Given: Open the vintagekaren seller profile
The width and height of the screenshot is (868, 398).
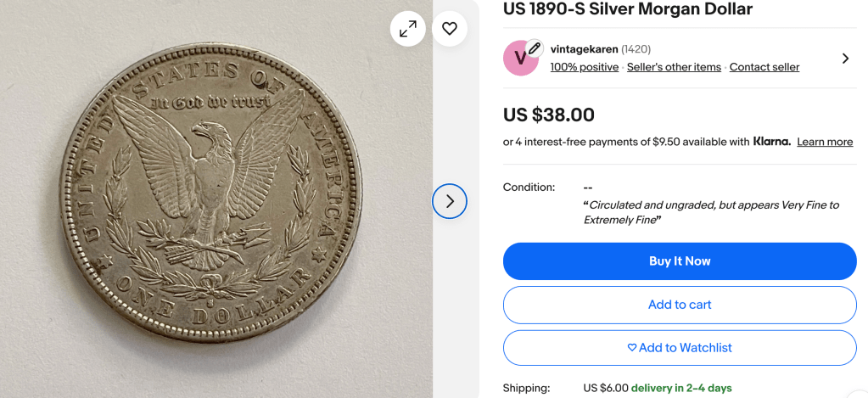Looking at the screenshot, I should [x=584, y=49].
